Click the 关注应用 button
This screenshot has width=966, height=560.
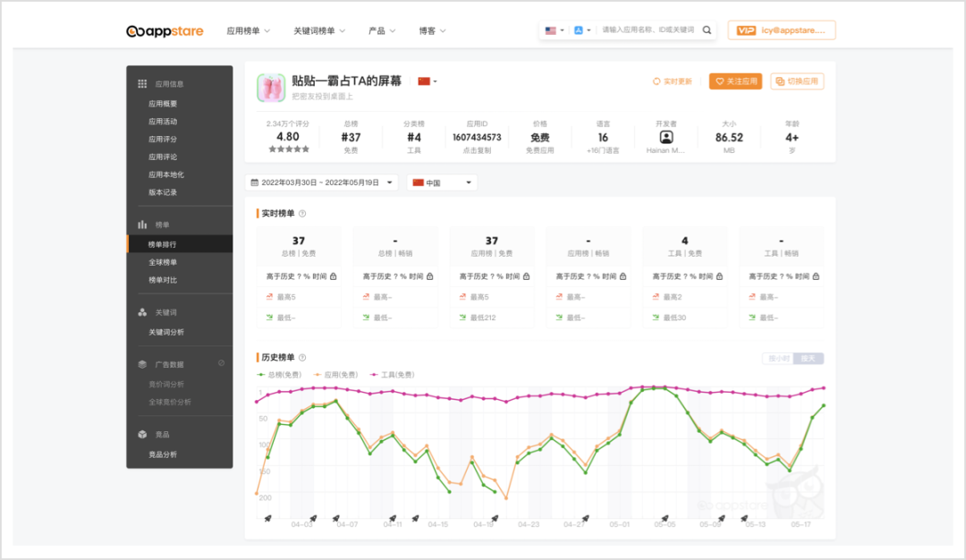click(x=735, y=81)
